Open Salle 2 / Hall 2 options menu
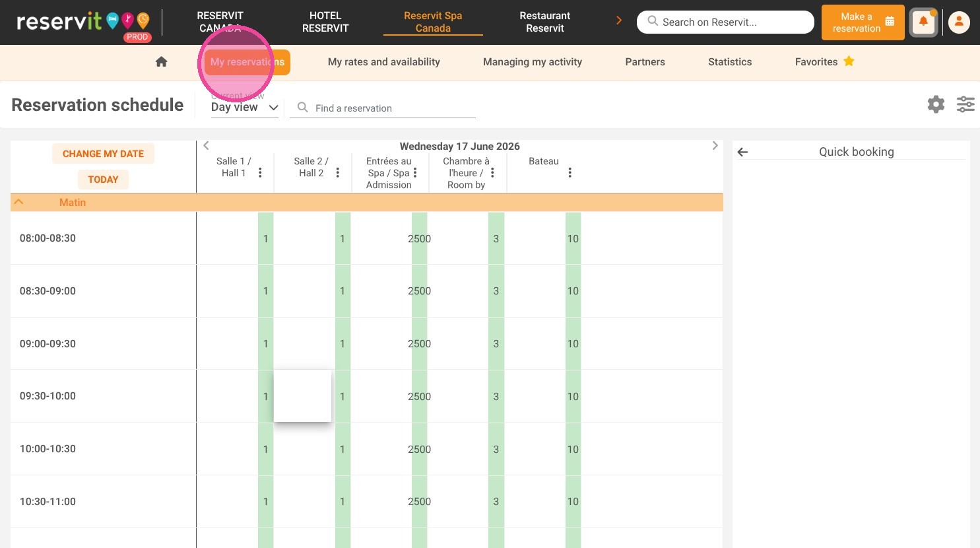The width and height of the screenshot is (980, 548). click(337, 172)
